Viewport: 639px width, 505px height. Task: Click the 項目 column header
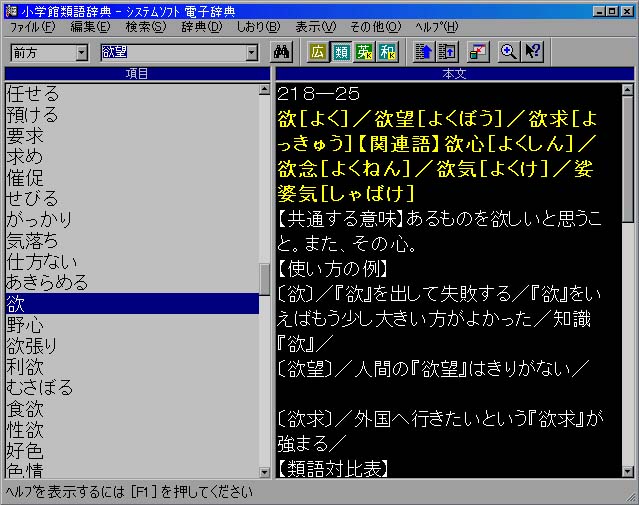(137, 74)
